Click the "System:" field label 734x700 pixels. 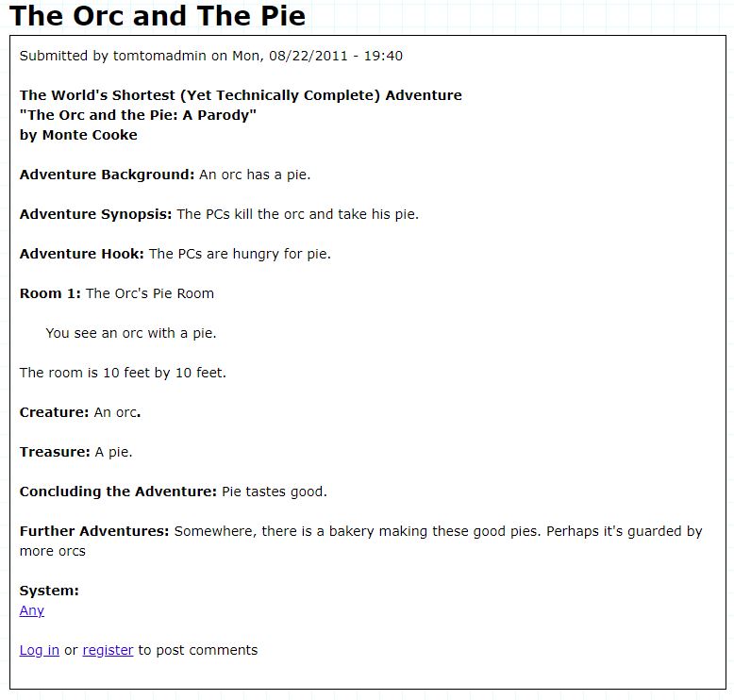pos(49,591)
